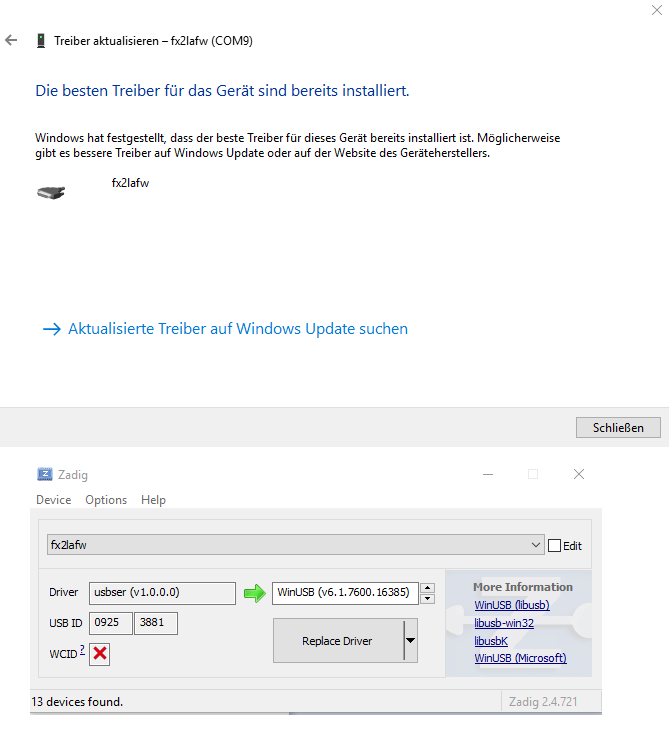The image size is (669, 730).
Task: Click the current driver field usbser (v1.0.0.0)
Action: coord(162,593)
